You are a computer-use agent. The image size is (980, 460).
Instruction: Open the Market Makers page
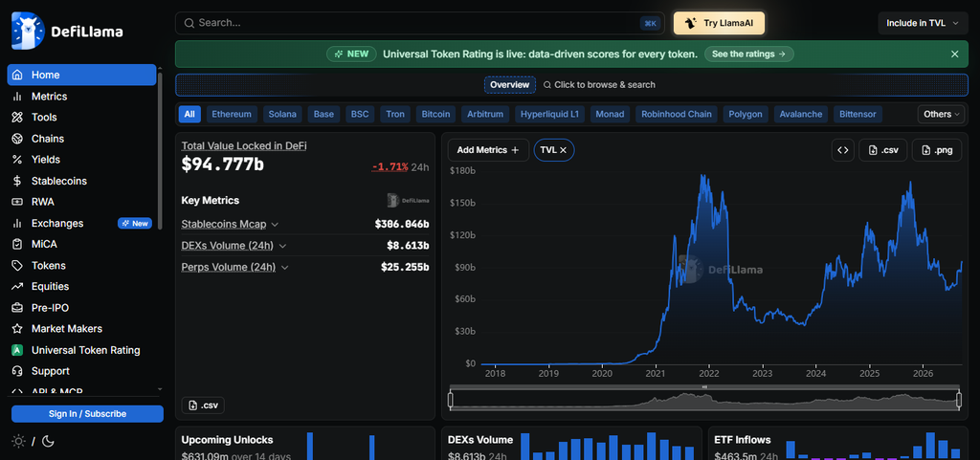[x=81, y=328]
